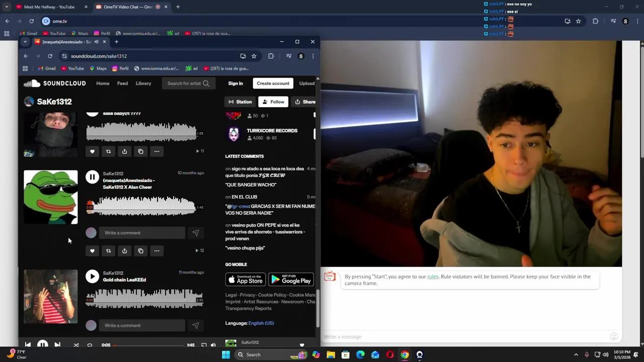
Task: Click share icon under Anestesiado track
Action: pyautogui.click(x=124, y=251)
